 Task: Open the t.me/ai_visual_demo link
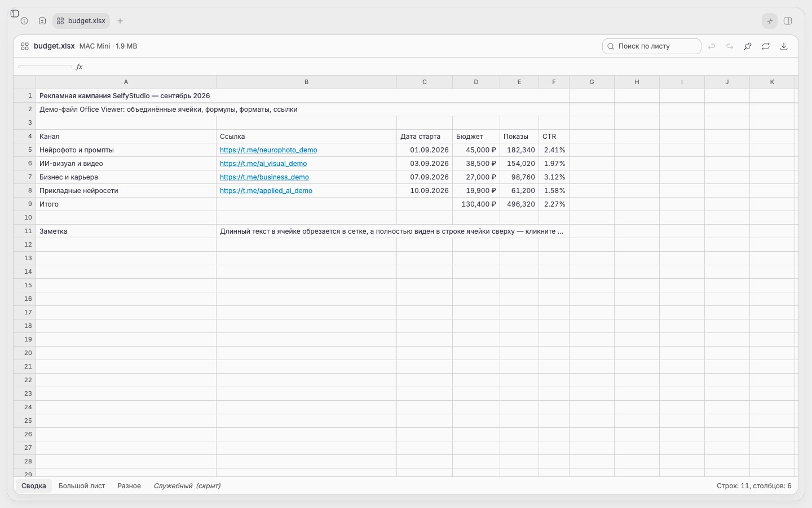(263, 164)
